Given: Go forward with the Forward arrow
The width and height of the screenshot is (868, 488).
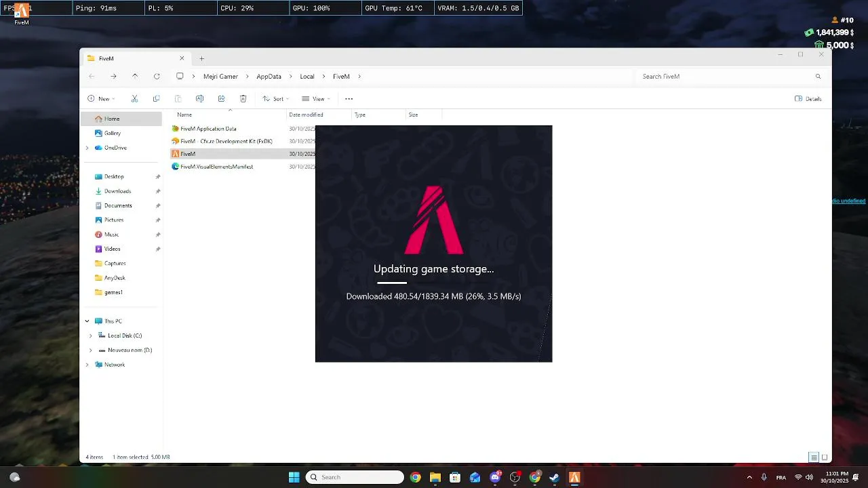Looking at the screenshot, I should coord(113,77).
